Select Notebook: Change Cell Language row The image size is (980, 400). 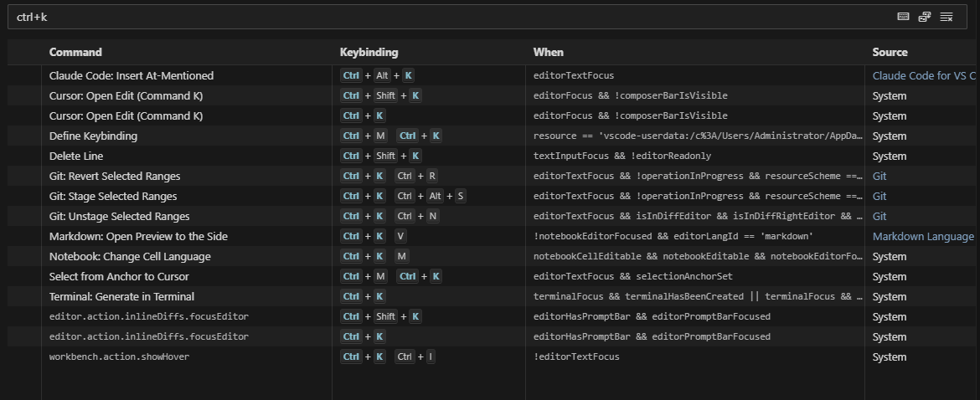pyautogui.click(x=130, y=256)
